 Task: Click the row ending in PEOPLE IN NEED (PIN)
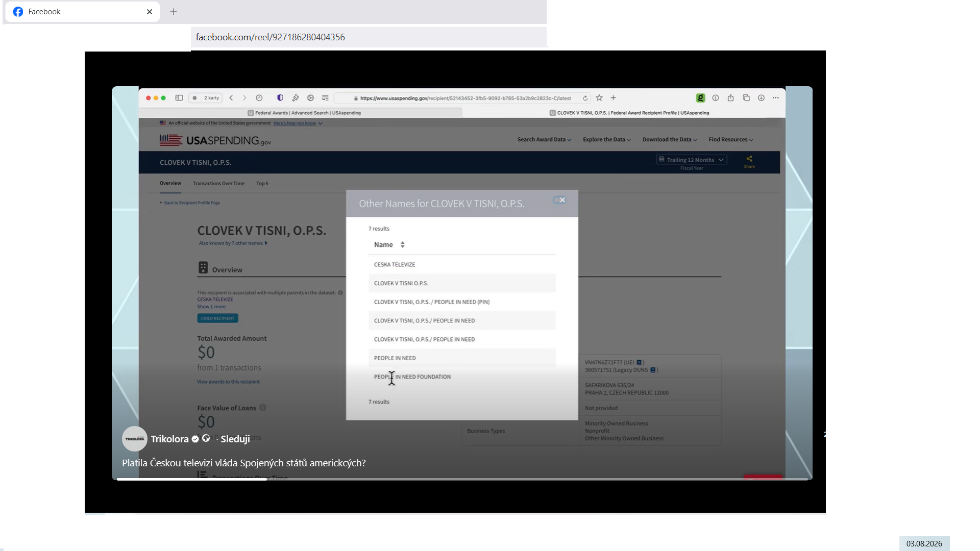(x=462, y=302)
